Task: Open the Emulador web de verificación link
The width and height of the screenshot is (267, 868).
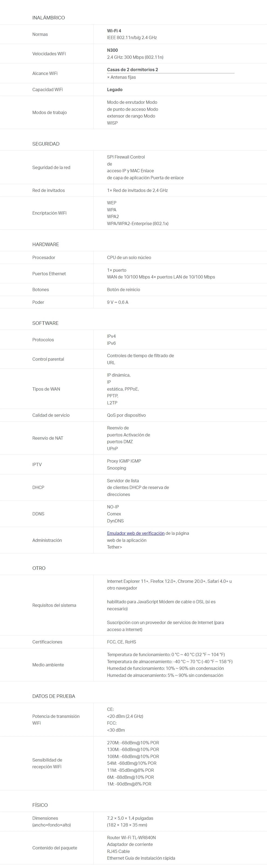Action: [135, 533]
